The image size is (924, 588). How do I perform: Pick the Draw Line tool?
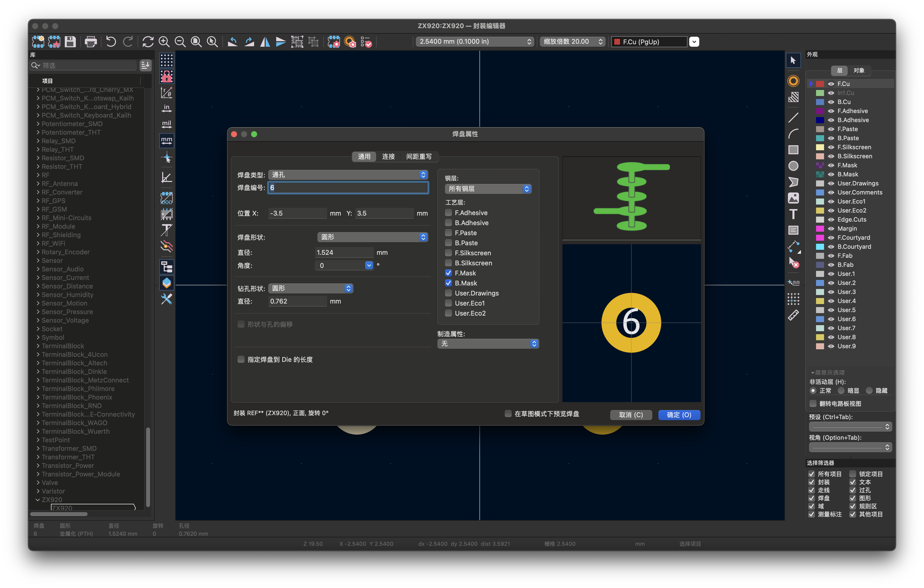[793, 118]
